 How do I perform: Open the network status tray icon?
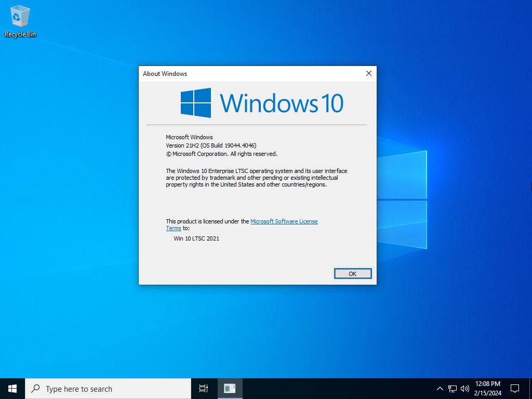(453, 389)
